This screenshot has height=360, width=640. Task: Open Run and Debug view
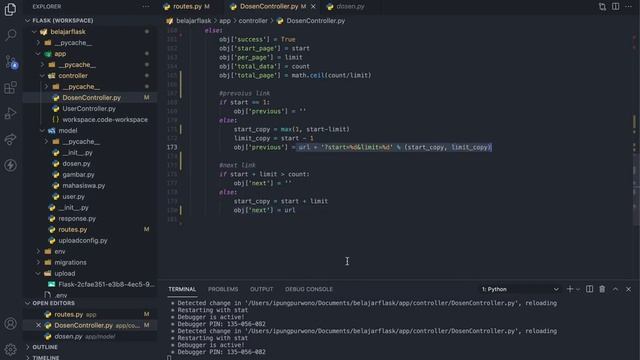coord(11,113)
